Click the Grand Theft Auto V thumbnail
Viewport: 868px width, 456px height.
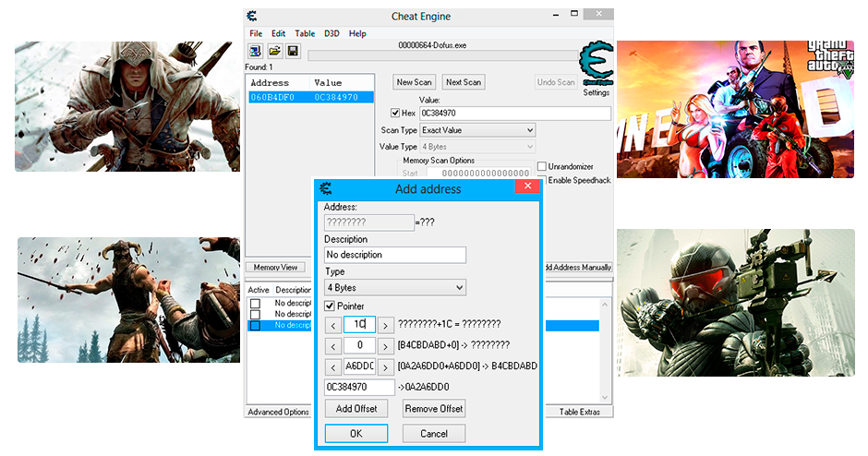[736, 109]
